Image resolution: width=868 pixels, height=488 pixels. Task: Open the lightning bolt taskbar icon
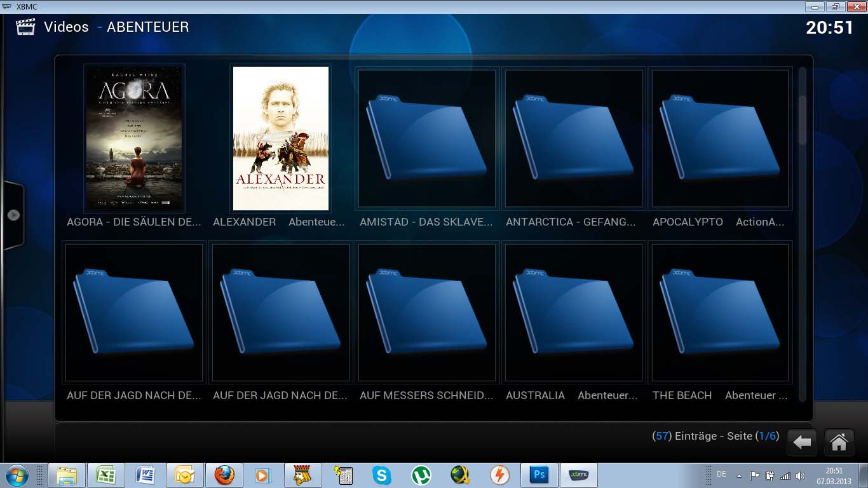click(x=499, y=475)
